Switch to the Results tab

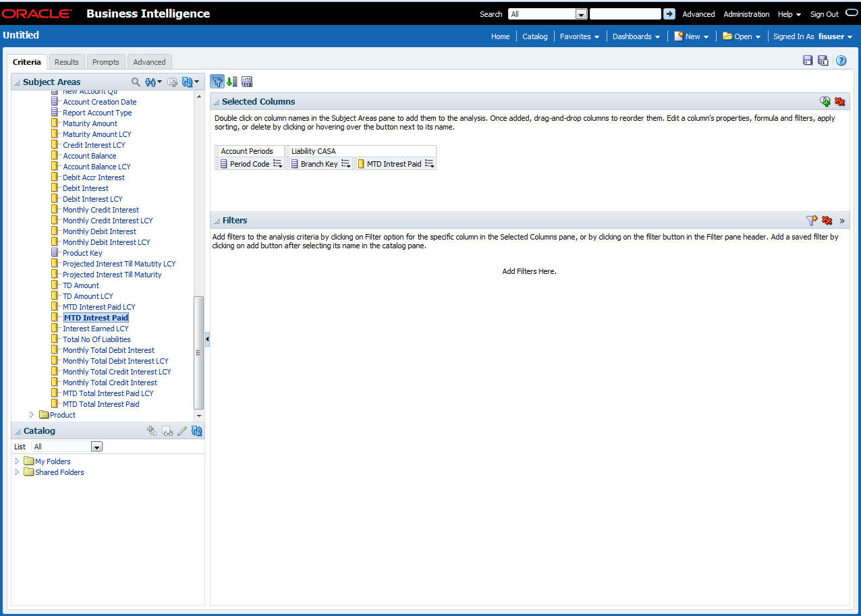(66, 62)
